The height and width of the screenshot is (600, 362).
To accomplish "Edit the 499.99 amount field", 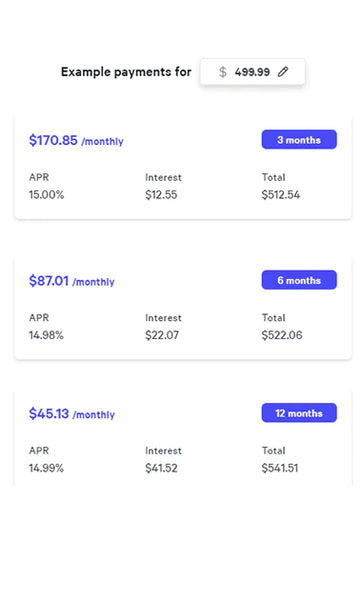I will tap(253, 72).
